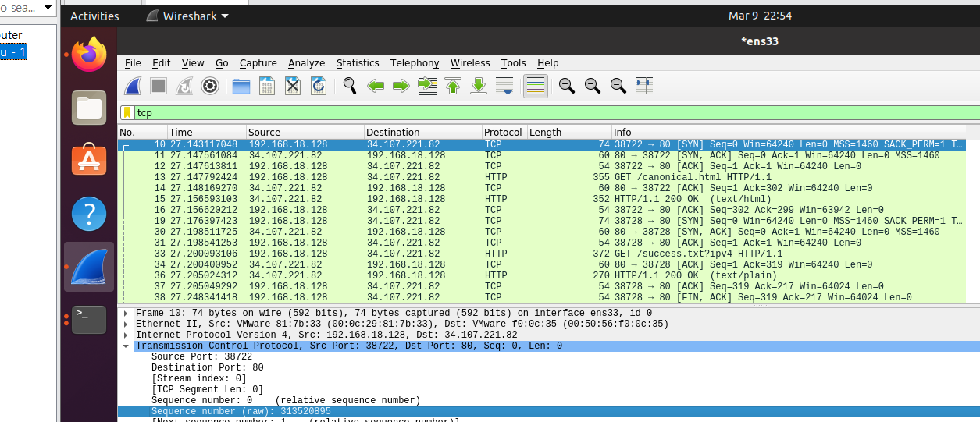Screen dimensions: 980x422
Task: Sort by Info column header
Action: pyautogui.click(x=789, y=132)
